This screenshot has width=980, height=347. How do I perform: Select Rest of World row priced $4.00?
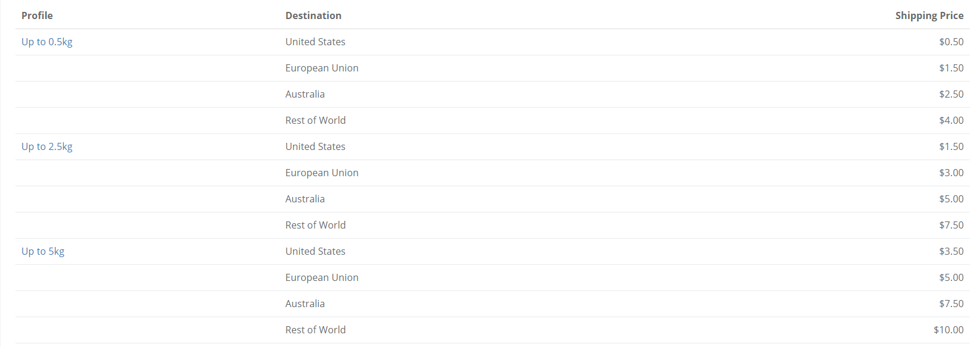[x=492, y=120]
